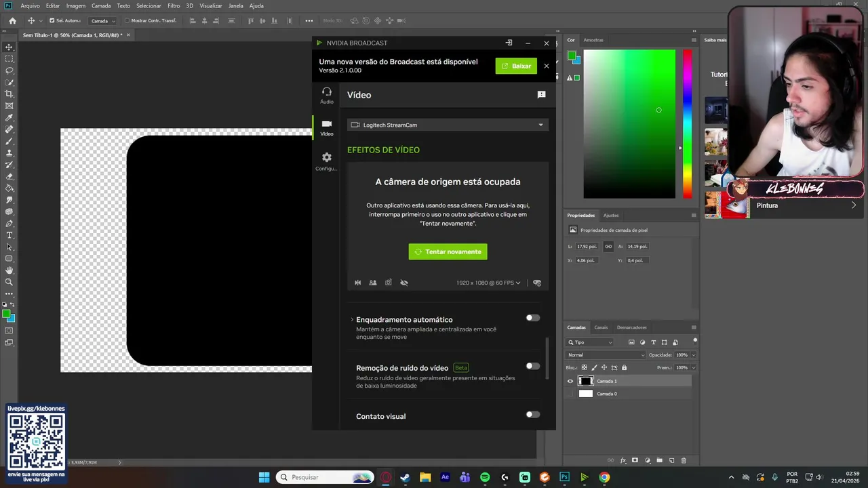Viewport: 868px width, 488px height.
Task: Add a layer mask from Layers panel
Action: 635,460
